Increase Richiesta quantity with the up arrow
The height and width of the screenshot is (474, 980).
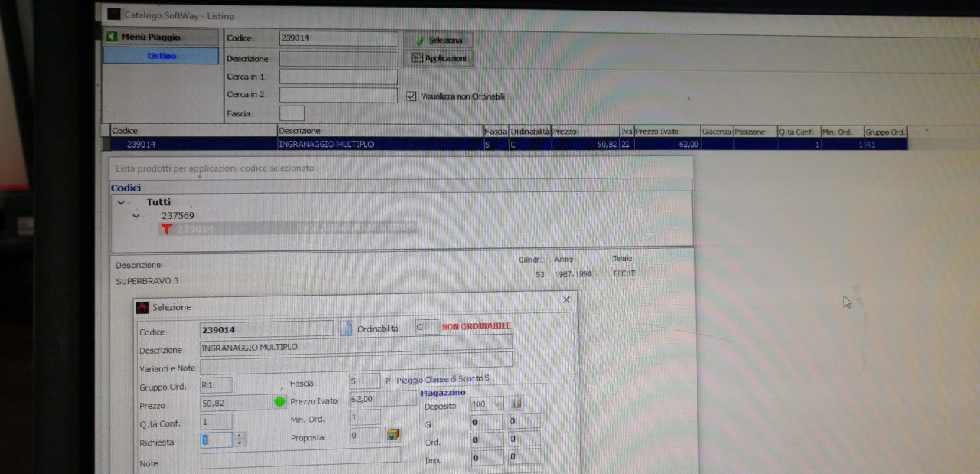click(x=240, y=436)
